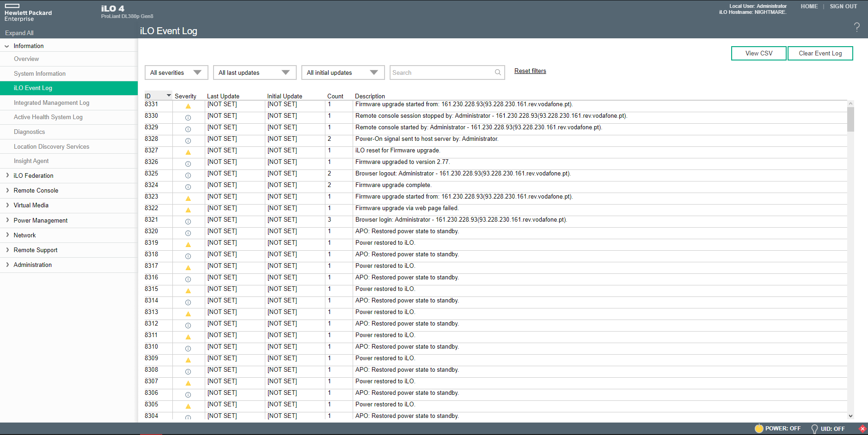Viewport: 868px width, 435px height.
Task: Expand the Remote Console section
Action: [x=7, y=190]
